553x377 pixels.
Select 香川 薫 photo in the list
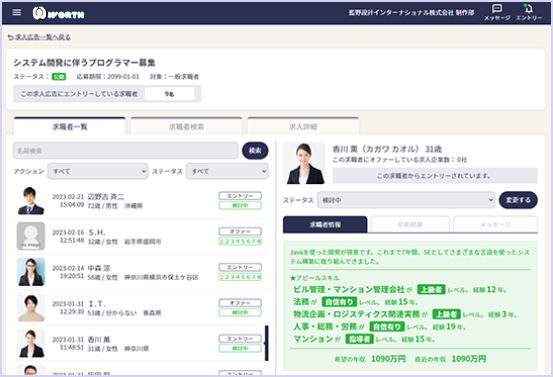(31, 343)
